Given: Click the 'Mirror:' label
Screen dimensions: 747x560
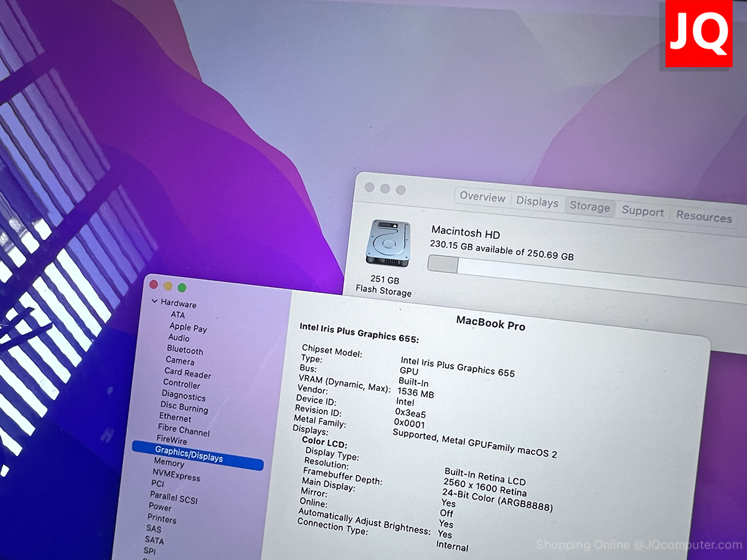Looking at the screenshot, I should 314,492.
